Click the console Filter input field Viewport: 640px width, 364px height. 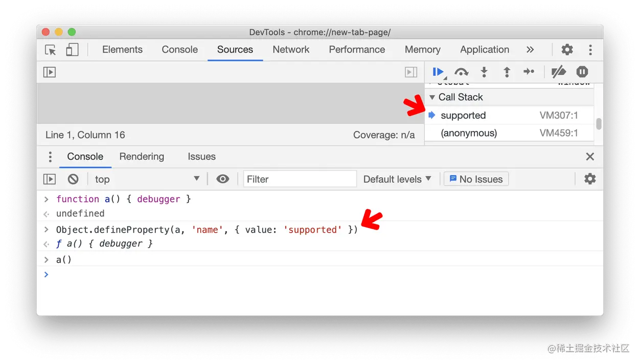pyautogui.click(x=300, y=179)
